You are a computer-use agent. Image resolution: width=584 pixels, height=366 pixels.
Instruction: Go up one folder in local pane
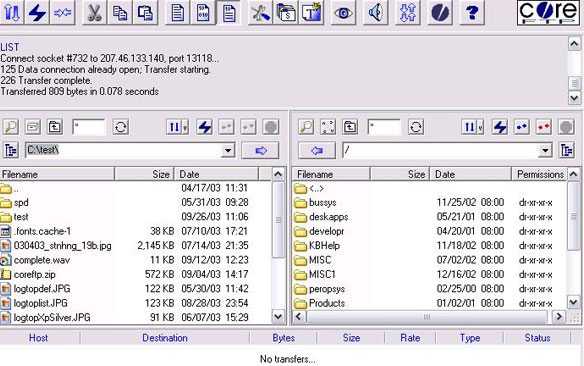tap(55, 127)
